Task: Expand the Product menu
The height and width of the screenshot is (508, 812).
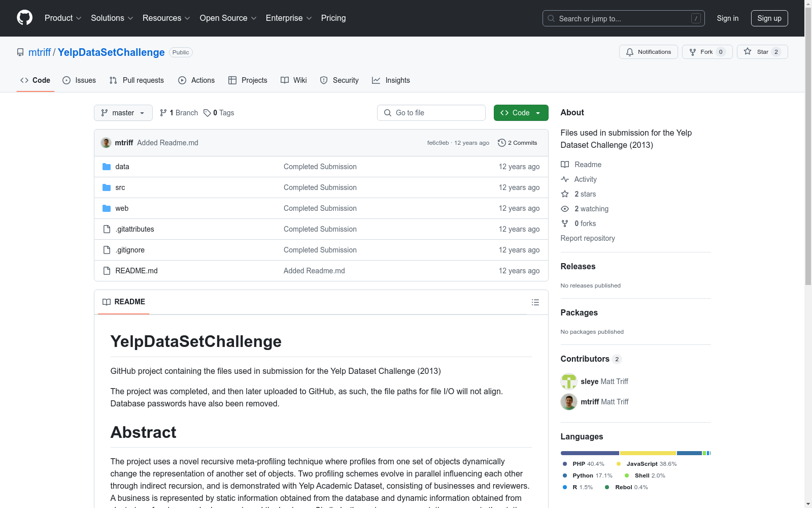Action: pos(63,18)
